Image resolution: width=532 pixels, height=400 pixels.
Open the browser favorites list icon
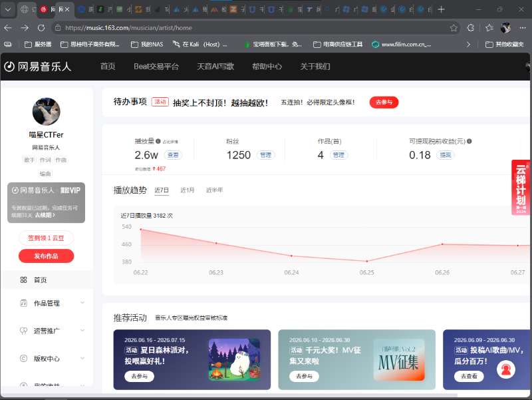[489, 28]
